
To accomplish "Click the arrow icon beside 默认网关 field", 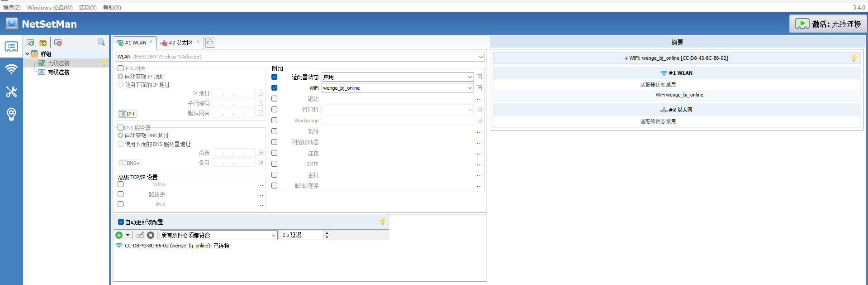I will [x=261, y=113].
